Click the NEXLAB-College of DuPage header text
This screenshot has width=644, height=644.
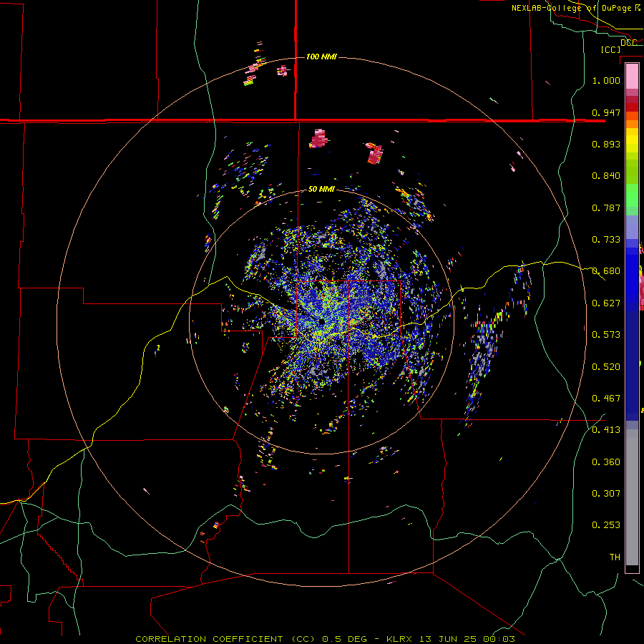tap(576, 8)
